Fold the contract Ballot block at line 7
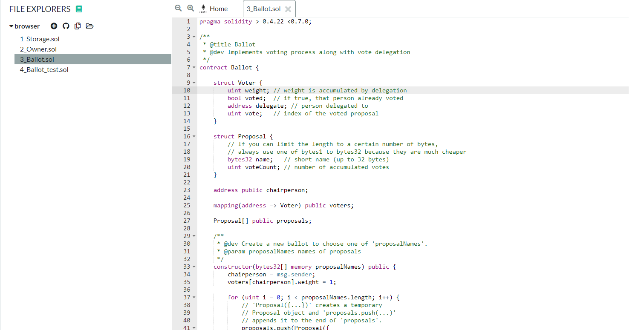Image resolution: width=644 pixels, height=330 pixels. coord(194,67)
